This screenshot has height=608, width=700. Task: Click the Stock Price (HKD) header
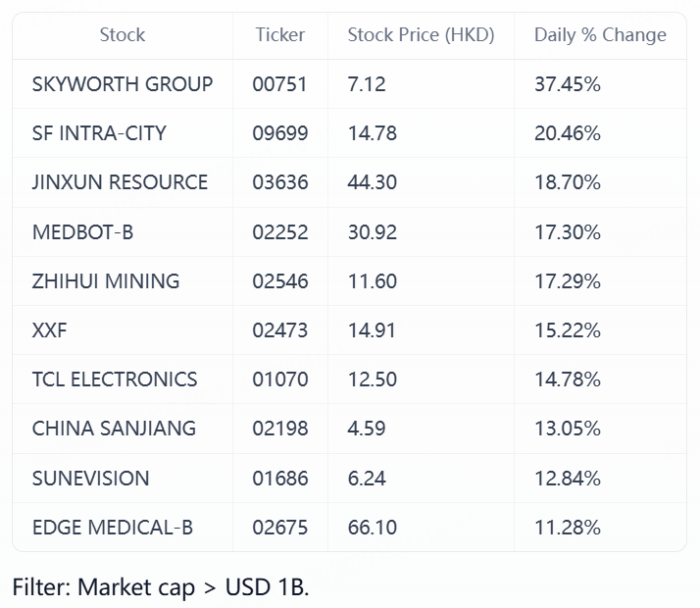(x=421, y=35)
